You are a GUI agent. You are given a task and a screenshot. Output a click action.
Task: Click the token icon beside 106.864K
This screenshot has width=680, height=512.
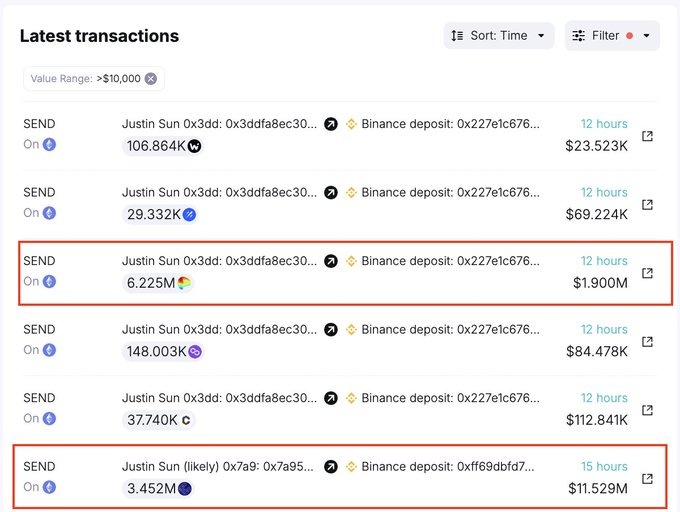194,146
